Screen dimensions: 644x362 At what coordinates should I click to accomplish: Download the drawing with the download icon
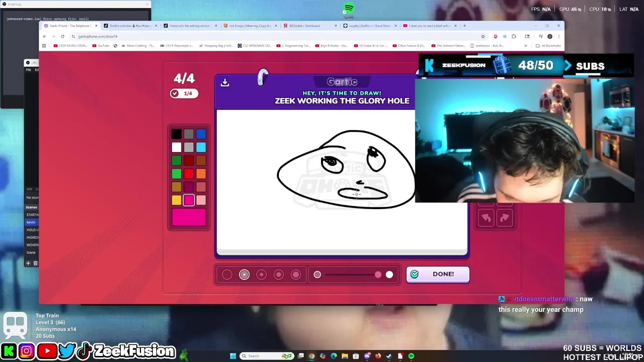(225, 83)
